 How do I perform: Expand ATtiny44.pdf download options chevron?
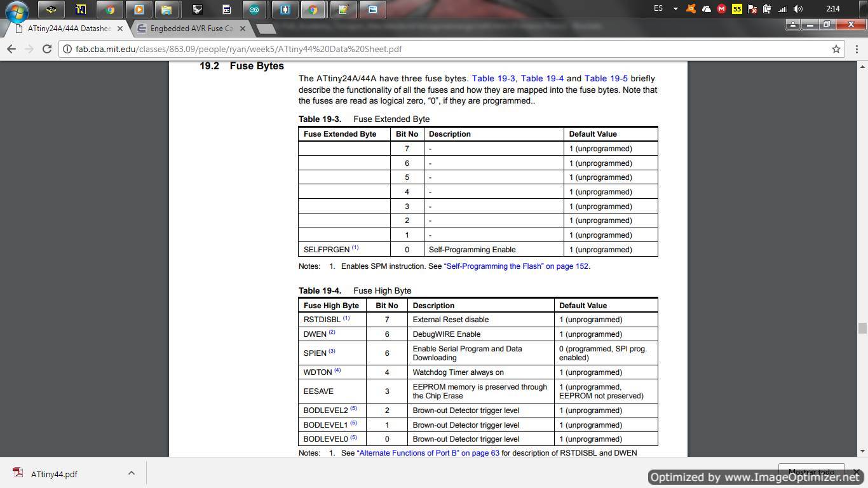pos(131,473)
